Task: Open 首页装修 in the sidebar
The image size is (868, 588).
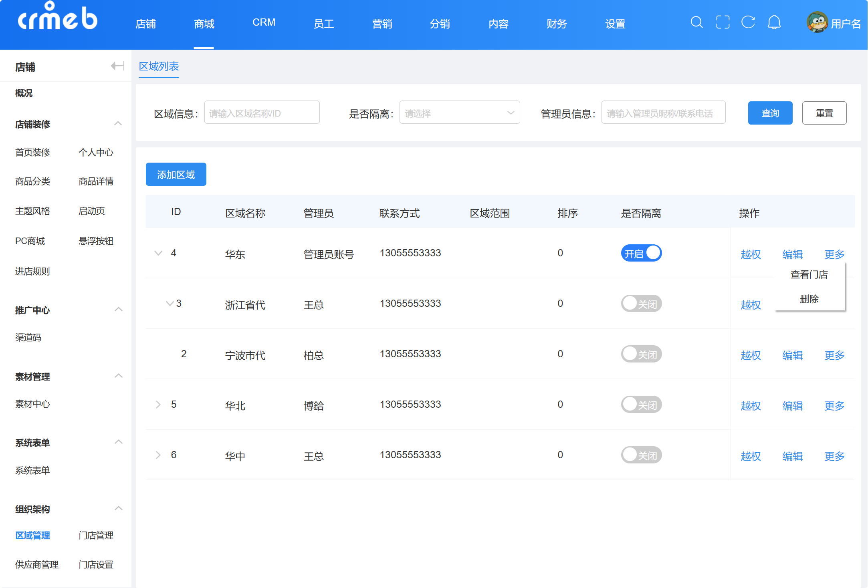Action: pyautogui.click(x=32, y=152)
